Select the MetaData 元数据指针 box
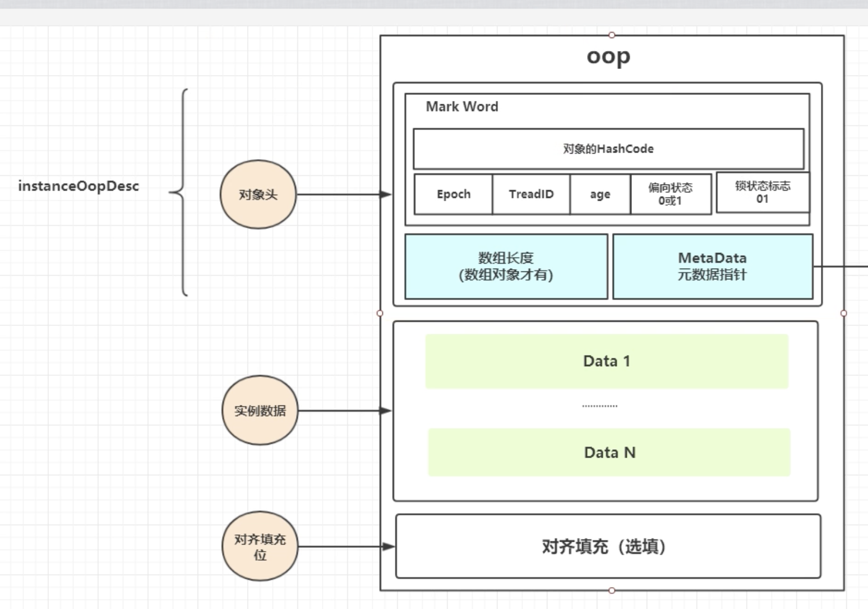This screenshot has width=868, height=609. [713, 266]
